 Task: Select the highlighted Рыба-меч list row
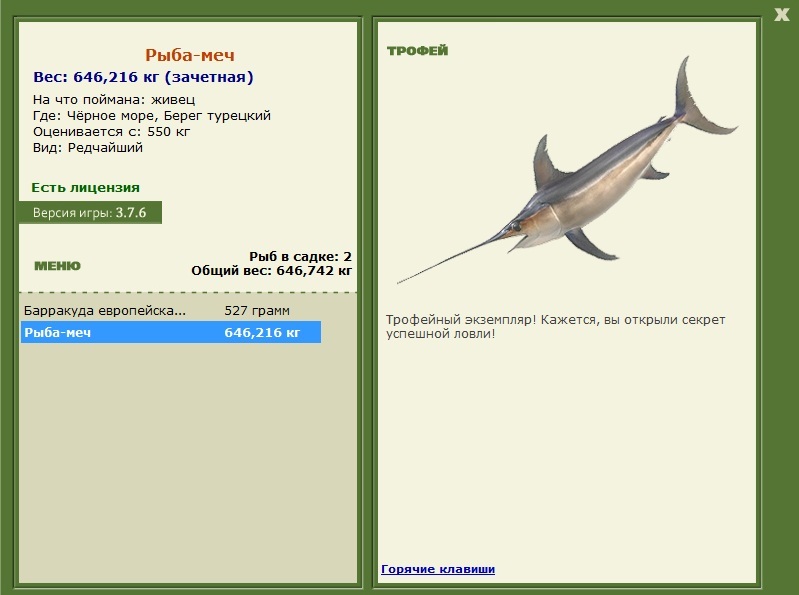pyautogui.click(x=171, y=332)
